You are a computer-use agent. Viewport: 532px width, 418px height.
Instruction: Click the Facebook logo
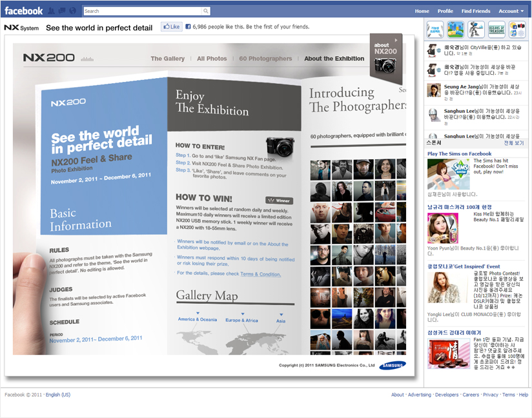pyautogui.click(x=23, y=11)
